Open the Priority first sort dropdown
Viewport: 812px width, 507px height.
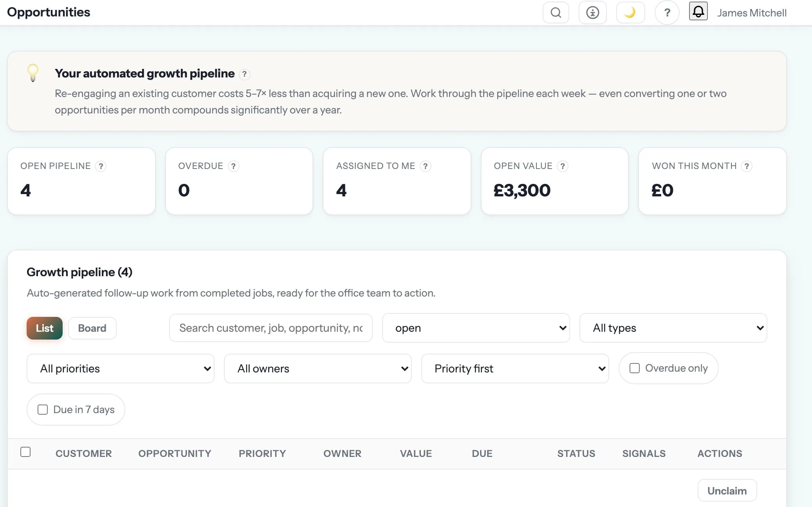tap(515, 369)
